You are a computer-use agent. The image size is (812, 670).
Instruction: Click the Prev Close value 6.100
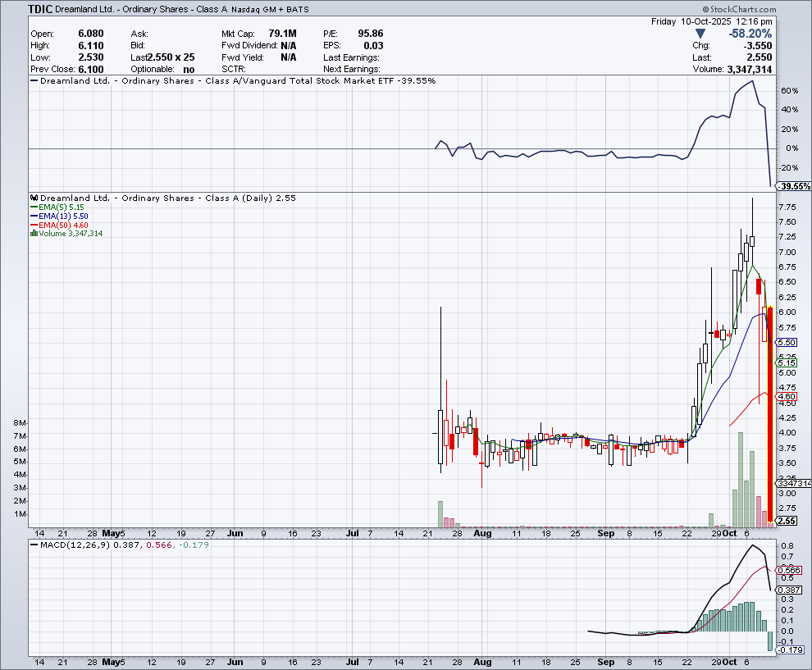(90, 70)
